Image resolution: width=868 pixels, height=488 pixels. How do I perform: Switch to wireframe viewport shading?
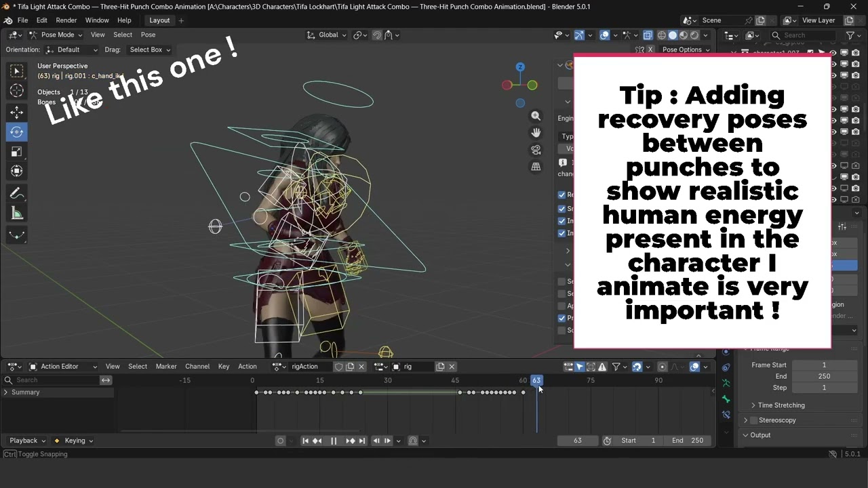click(662, 35)
